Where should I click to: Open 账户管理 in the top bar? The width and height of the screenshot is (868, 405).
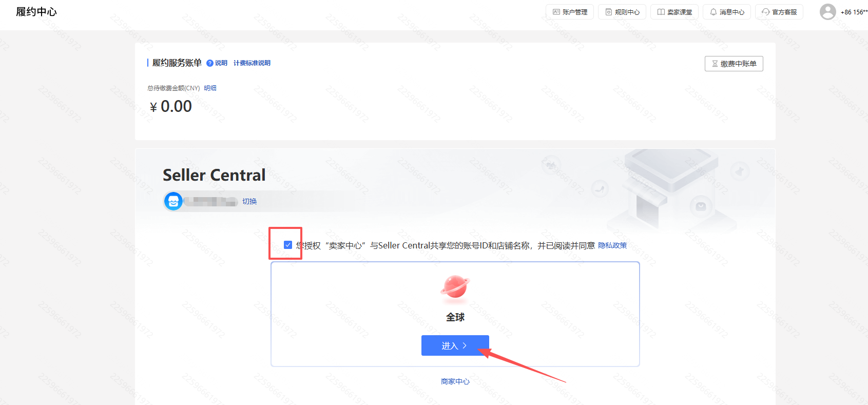tap(569, 12)
